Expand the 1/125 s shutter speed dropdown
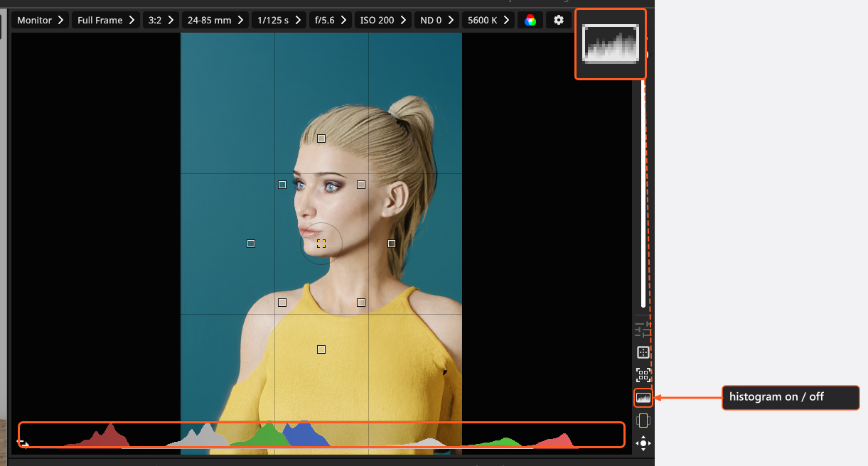This screenshot has height=466, width=868. point(279,20)
